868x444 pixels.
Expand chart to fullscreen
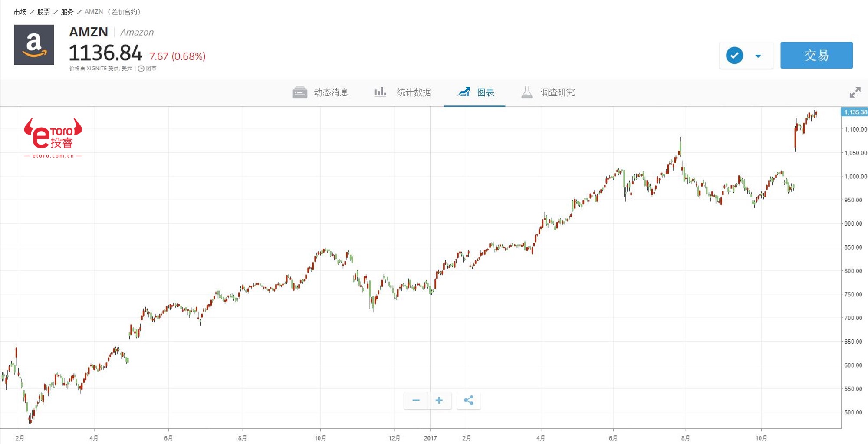pos(855,92)
